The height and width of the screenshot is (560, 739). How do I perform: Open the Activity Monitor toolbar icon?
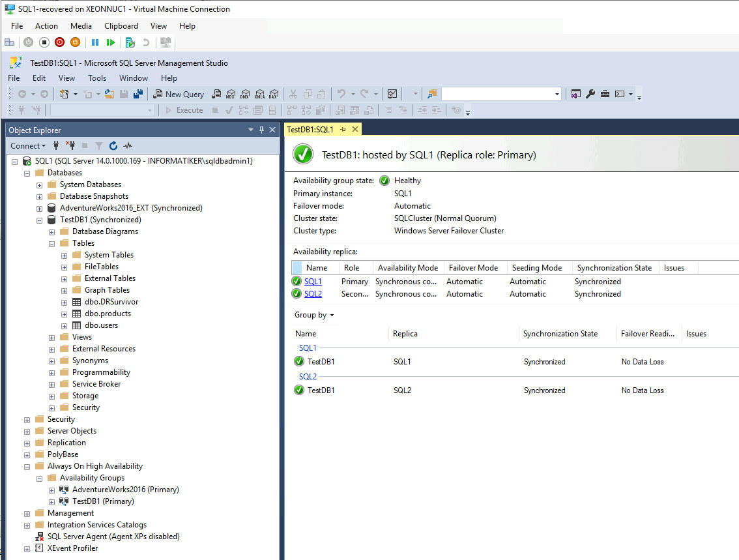click(392, 95)
